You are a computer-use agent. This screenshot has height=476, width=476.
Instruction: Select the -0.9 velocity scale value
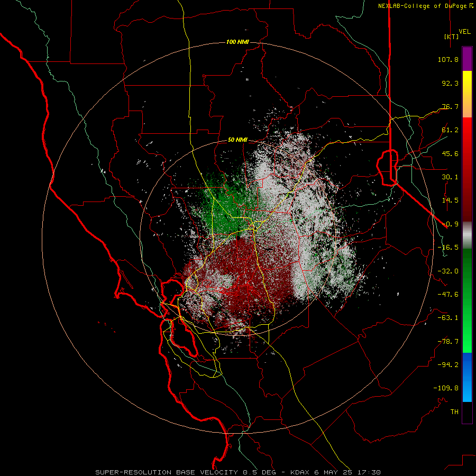(x=450, y=224)
